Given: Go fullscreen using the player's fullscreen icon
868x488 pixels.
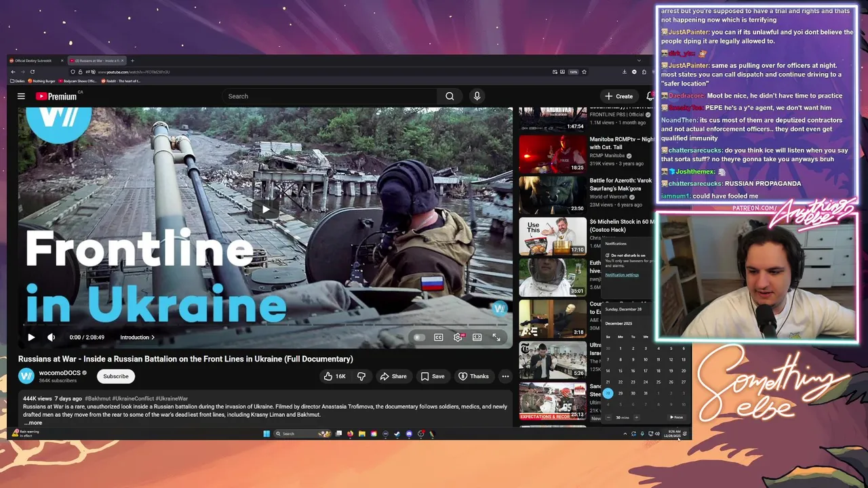Looking at the screenshot, I should (x=496, y=337).
